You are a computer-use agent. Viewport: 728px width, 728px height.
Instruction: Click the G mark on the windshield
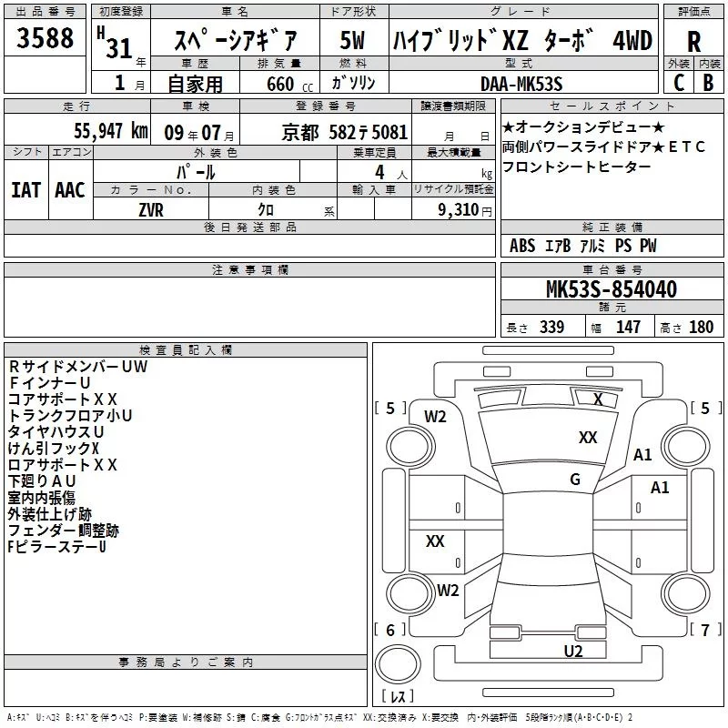575,480
